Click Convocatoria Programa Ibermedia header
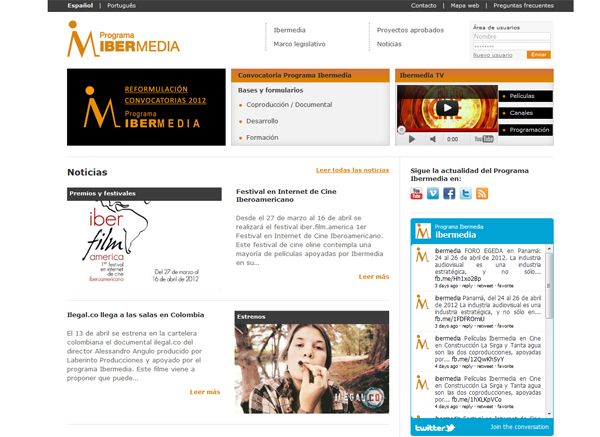600x437 pixels. coord(310,75)
